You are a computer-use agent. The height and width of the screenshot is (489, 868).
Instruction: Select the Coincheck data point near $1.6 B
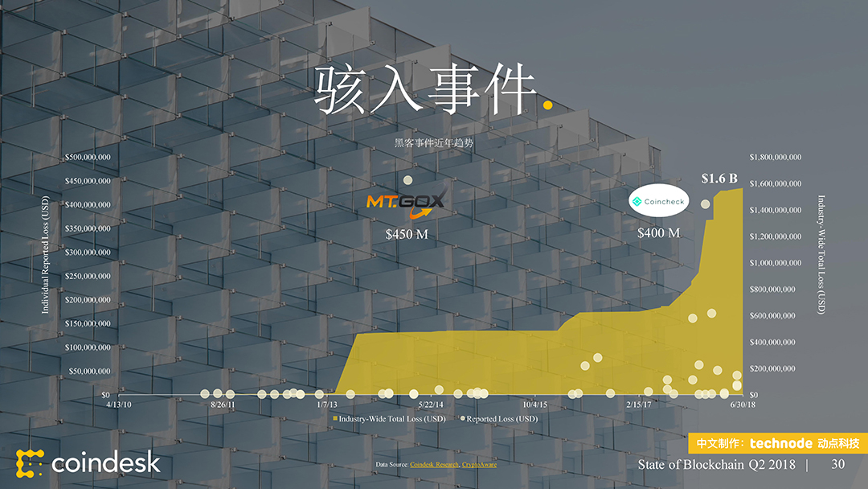[706, 203]
